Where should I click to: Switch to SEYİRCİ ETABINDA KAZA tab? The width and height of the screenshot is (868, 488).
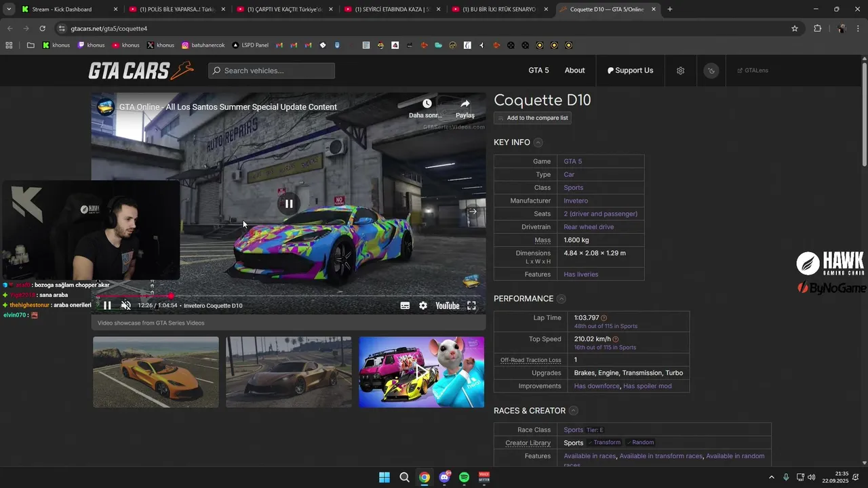pyautogui.click(x=392, y=9)
